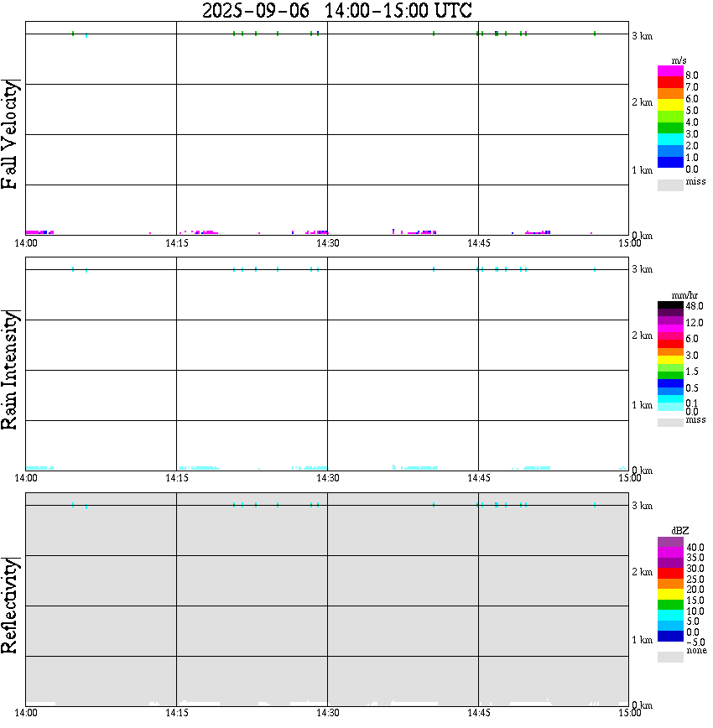The height and width of the screenshot is (728, 713).
Task: Select the orange swatch in the Fall Velocity legend
Action: (x=670, y=94)
